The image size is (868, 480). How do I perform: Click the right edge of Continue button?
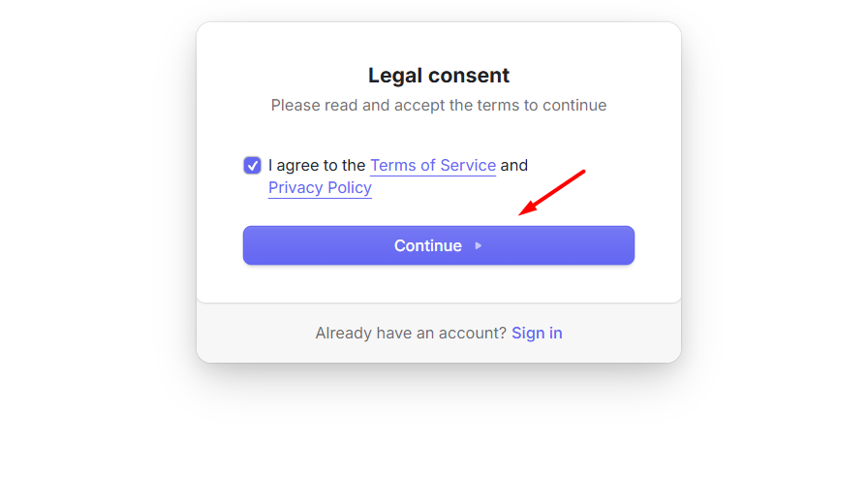point(628,245)
